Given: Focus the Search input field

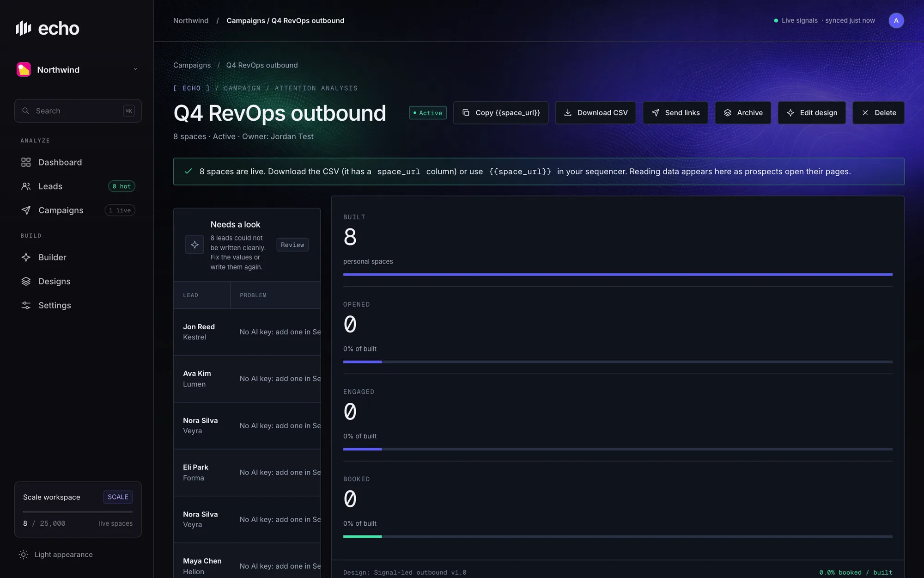Looking at the screenshot, I should 78,111.
